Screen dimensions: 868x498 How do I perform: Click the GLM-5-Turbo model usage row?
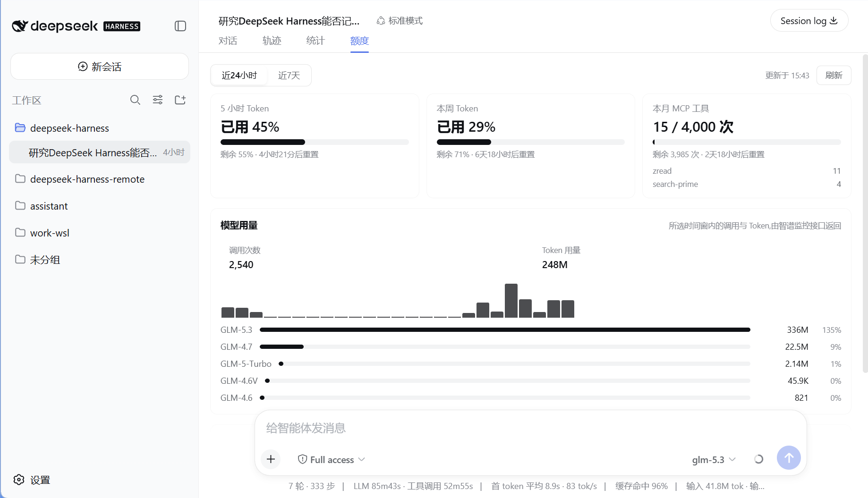(x=530, y=364)
